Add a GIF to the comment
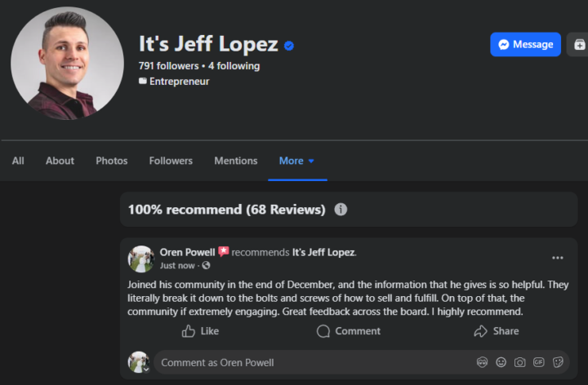This screenshot has height=385, width=588. (539, 362)
